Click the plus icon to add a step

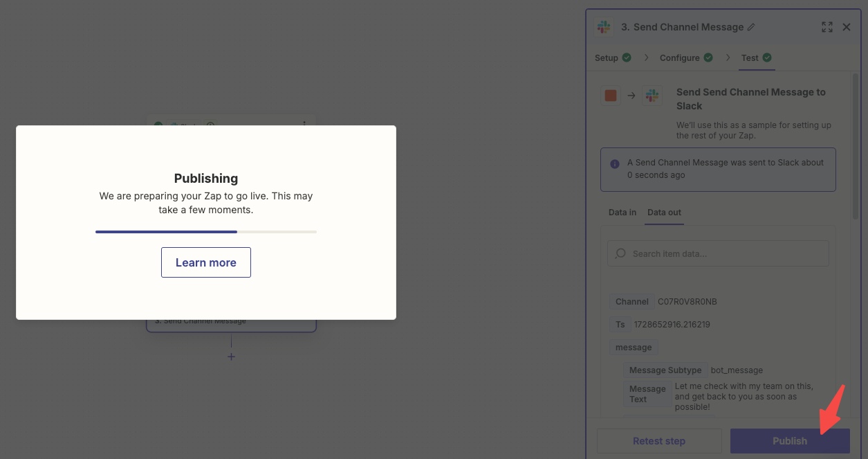pyautogui.click(x=231, y=357)
